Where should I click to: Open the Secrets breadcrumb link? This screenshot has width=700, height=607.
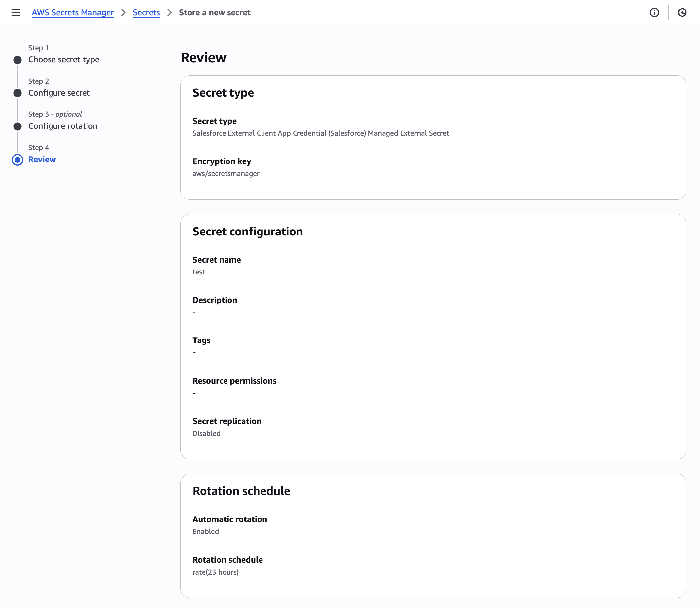146,13
